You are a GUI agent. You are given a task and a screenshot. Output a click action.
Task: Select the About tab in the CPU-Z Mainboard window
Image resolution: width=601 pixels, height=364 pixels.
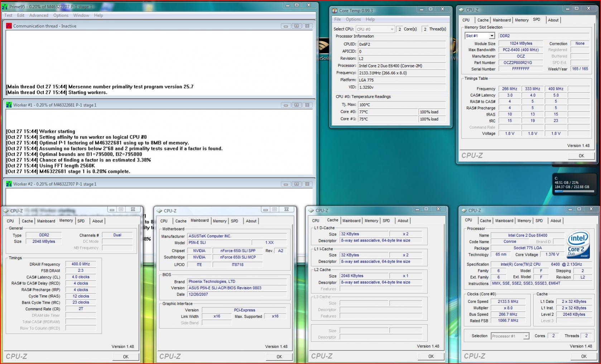point(251,221)
